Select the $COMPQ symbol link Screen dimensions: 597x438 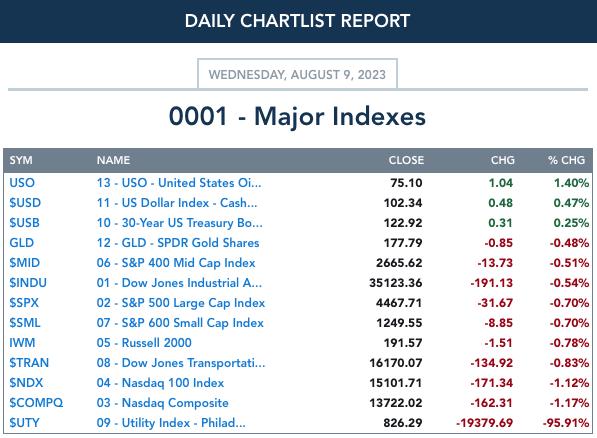36,403
